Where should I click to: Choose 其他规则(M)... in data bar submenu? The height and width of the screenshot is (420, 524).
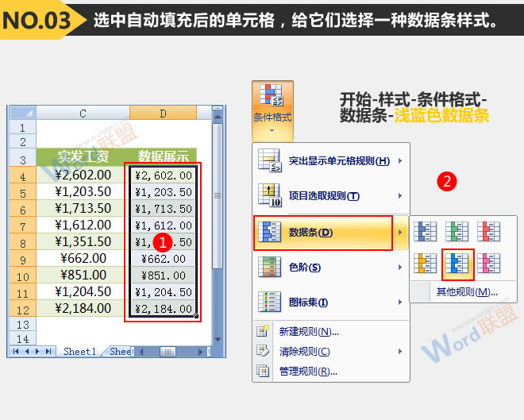click(463, 292)
